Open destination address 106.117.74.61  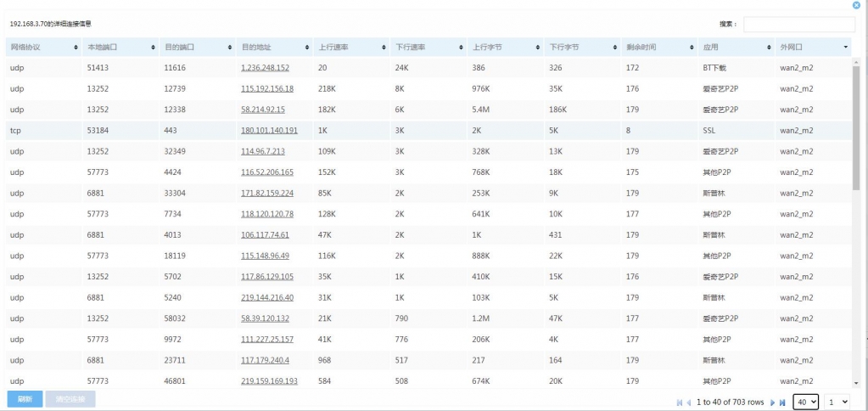266,235
